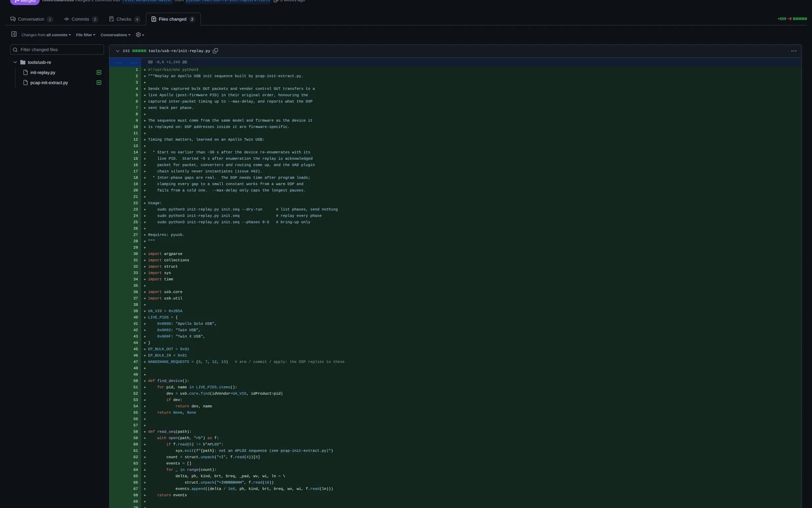Toggle the file tree sidebar icon
The height and width of the screenshot is (508, 812).
pos(14,35)
